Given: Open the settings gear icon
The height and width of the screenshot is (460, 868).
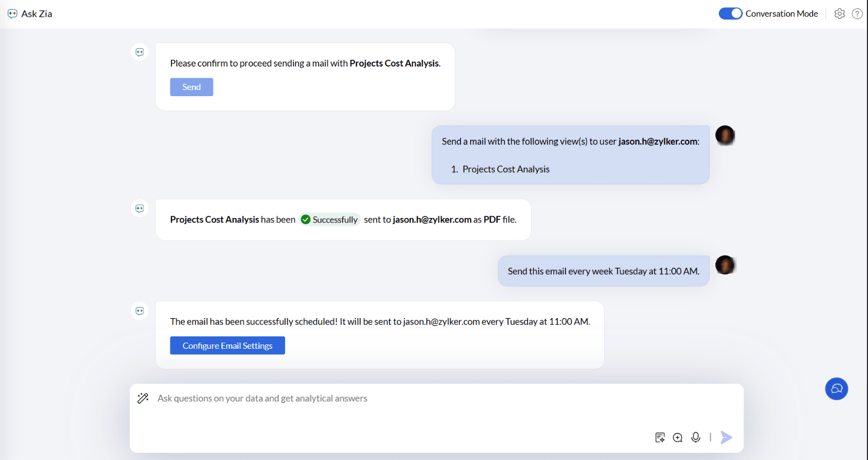Looking at the screenshot, I should point(839,14).
